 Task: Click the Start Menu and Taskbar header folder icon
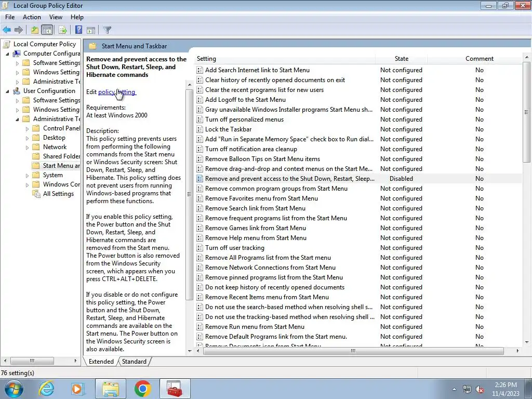tap(92, 46)
